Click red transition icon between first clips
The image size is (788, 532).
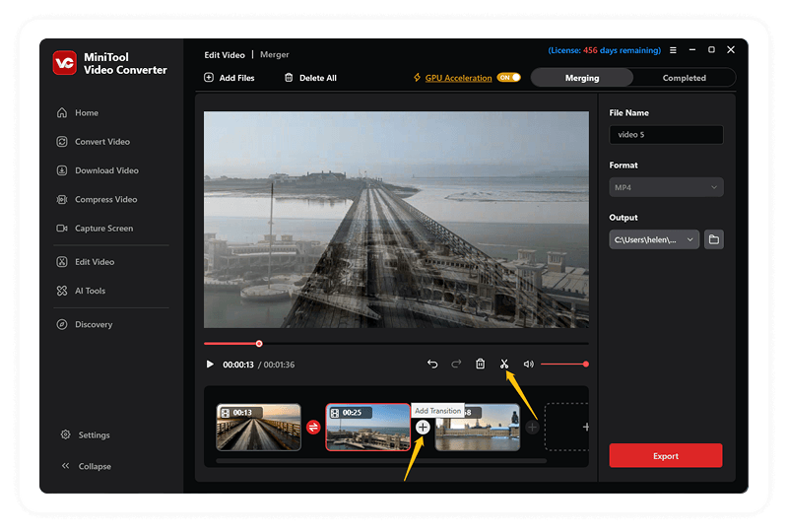point(313,428)
